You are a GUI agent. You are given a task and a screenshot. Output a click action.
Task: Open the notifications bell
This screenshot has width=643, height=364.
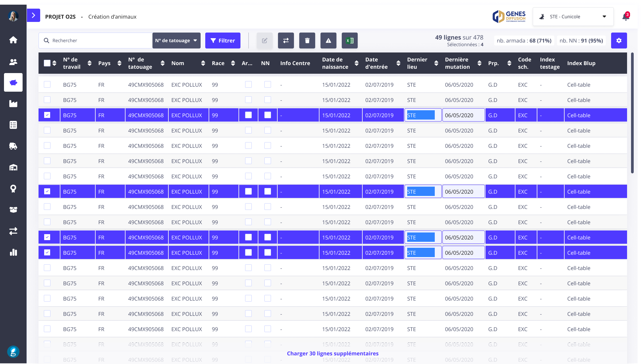(626, 17)
